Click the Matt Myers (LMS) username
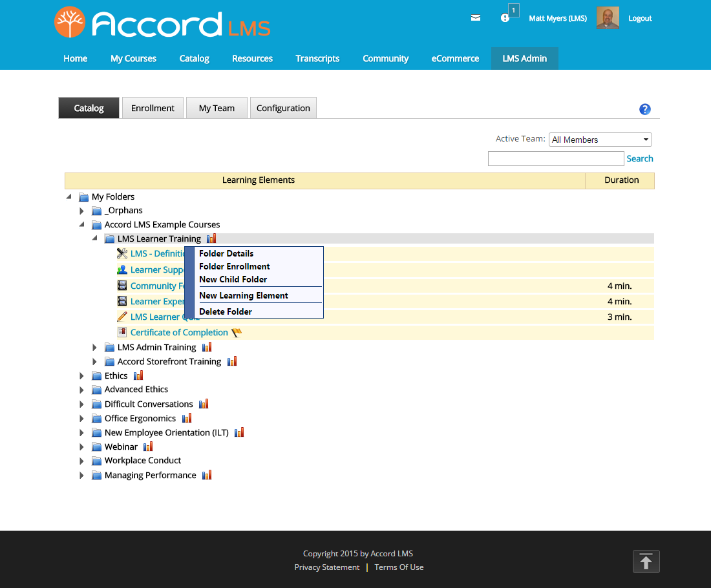711x588 pixels. tap(558, 18)
